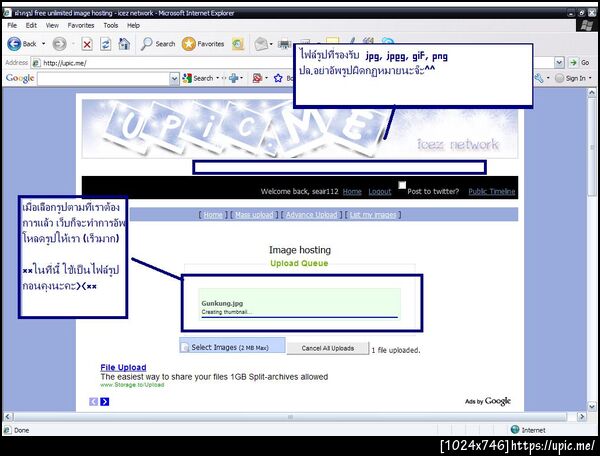Click the Forward arrow button

(x=59, y=44)
